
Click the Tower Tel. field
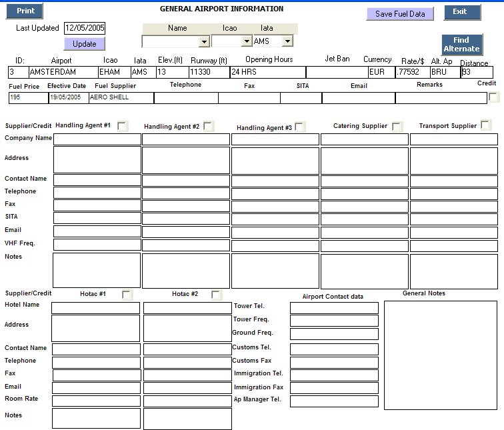(x=334, y=307)
